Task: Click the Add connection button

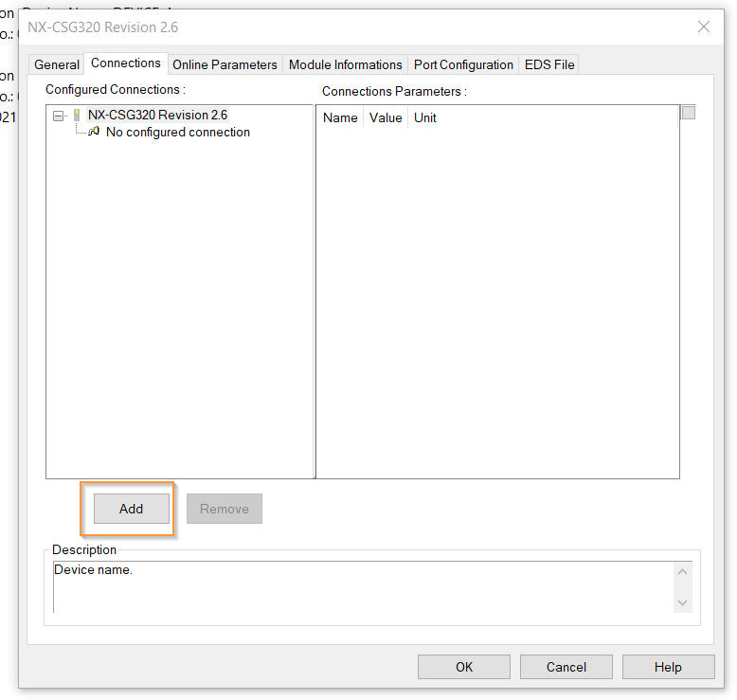Action: coord(131,509)
